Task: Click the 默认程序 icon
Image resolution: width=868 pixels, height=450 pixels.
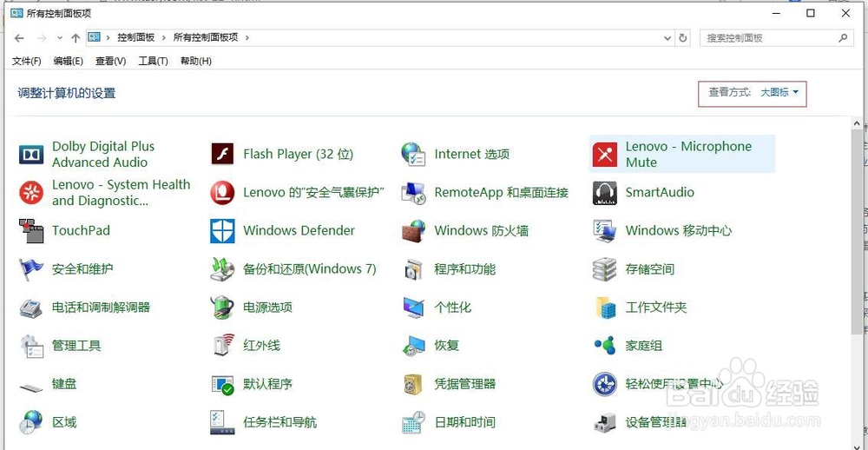Action: coord(222,384)
